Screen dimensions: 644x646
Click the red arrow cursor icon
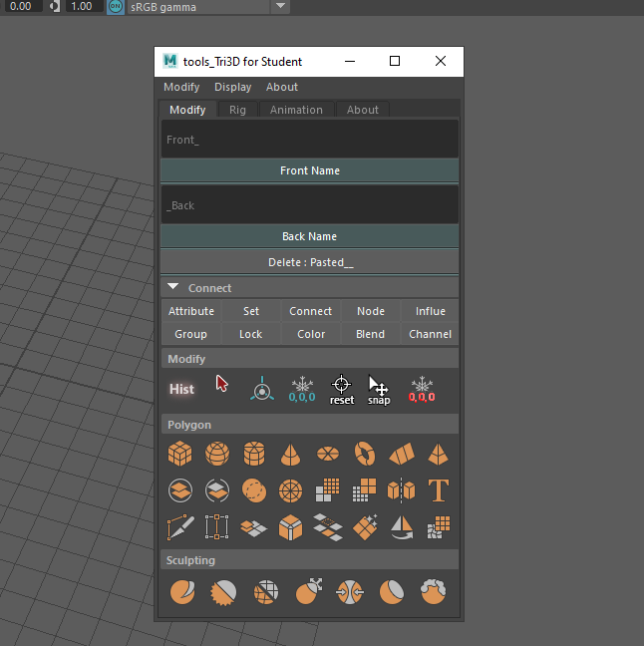click(x=221, y=384)
